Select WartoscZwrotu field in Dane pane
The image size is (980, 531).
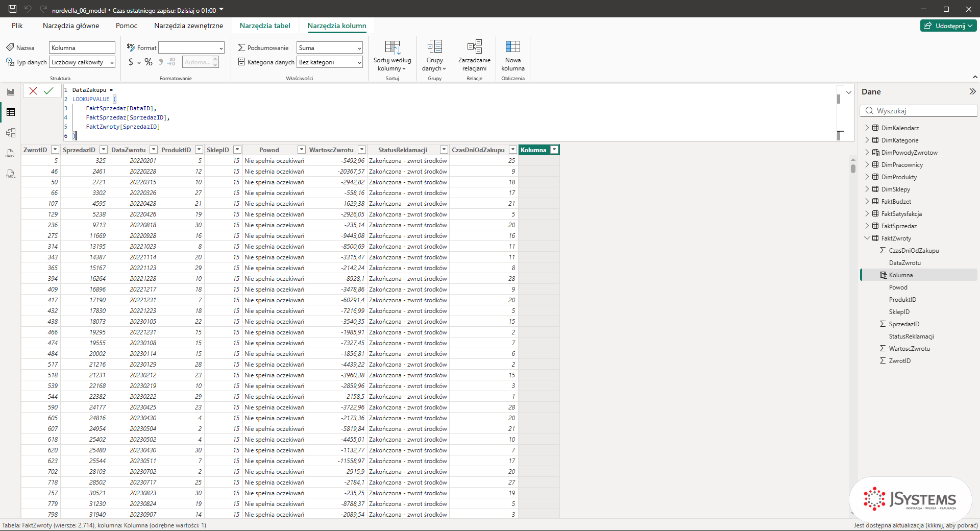click(909, 348)
